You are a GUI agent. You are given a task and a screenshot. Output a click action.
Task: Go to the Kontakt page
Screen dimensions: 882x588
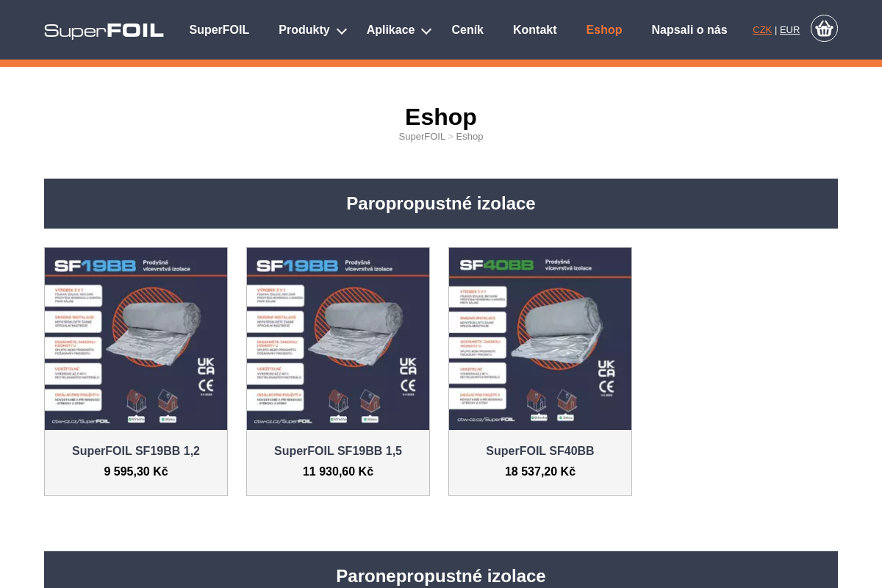point(535,30)
